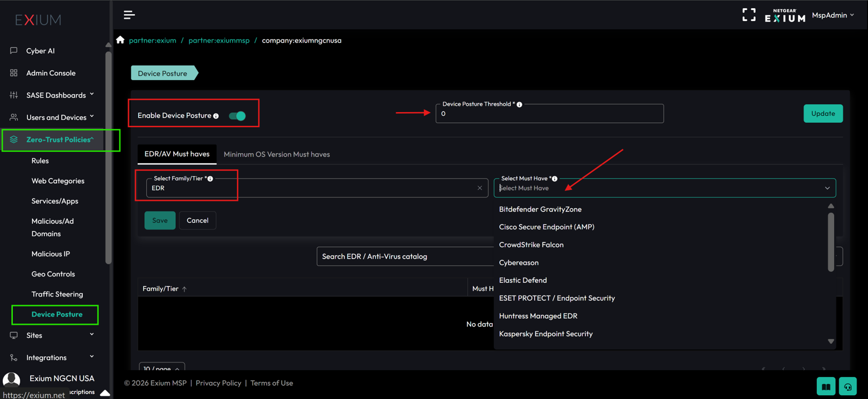Select Kaspersky Endpoint Security option
Screen dimensions: 868x399
(546, 334)
